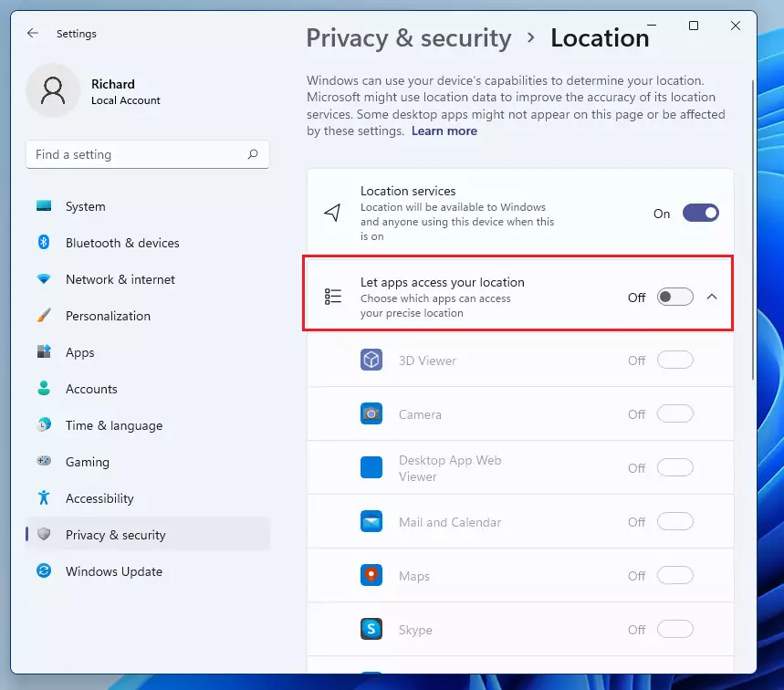Open the Accounts settings page
784x690 pixels.
[148, 389]
